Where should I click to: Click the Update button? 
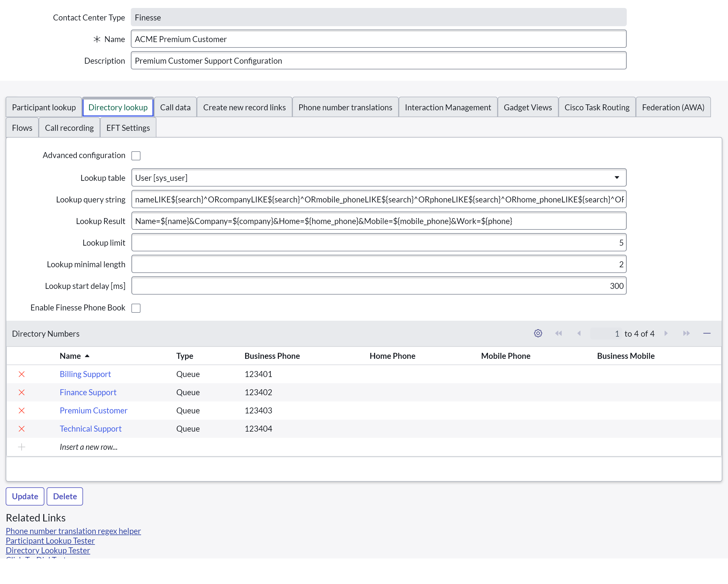click(25, 496)
